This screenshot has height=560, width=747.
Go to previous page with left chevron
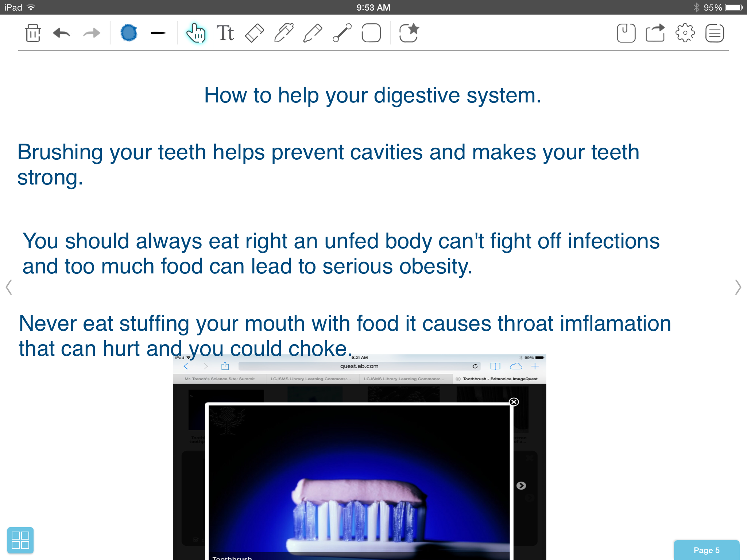point(9,287)
